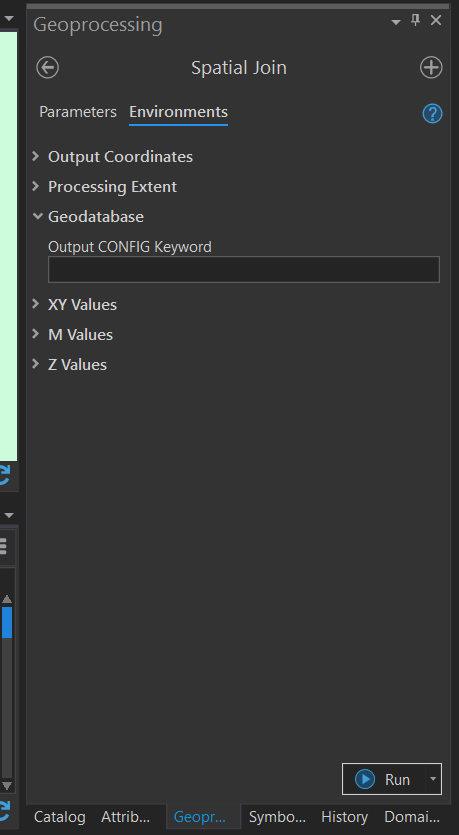Open the Geoprocessing pane options menu arrow

(x=396, y=22)
